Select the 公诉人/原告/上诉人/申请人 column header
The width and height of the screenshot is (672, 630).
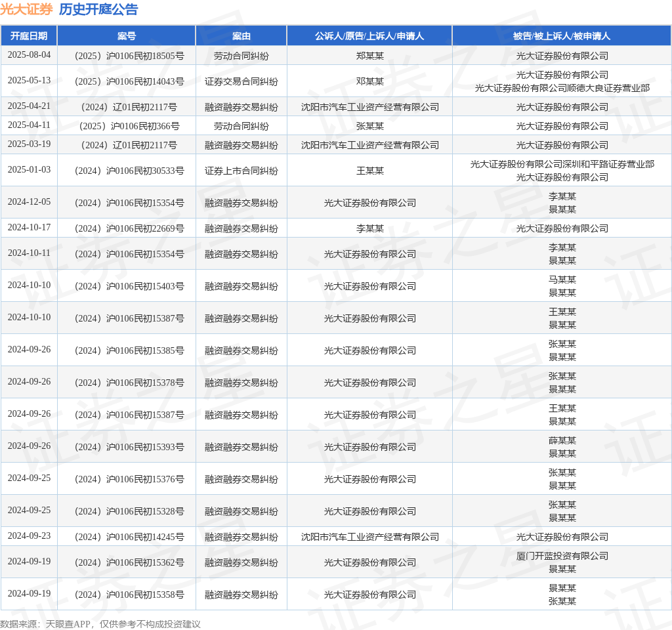pyautogui.click(x=369, y=36)
